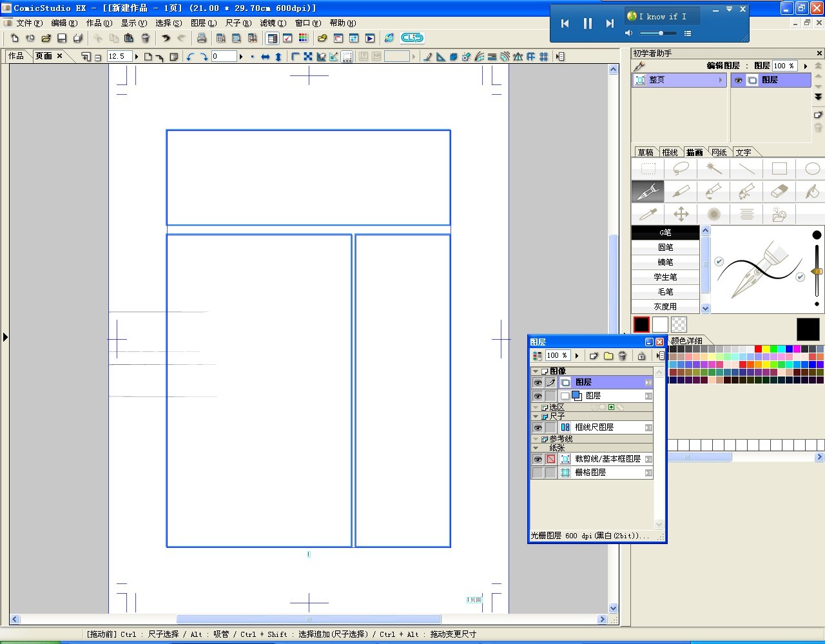This screenshot has height=644, width=825.
Task: Click the print icon in the toolbar
Action: click(202, 39)
